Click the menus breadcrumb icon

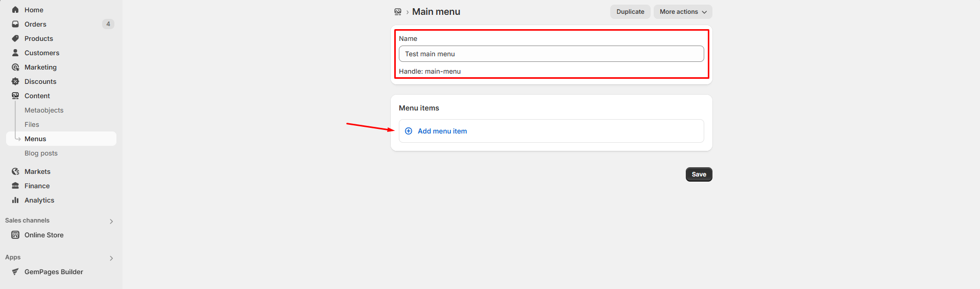click(398, 12)
